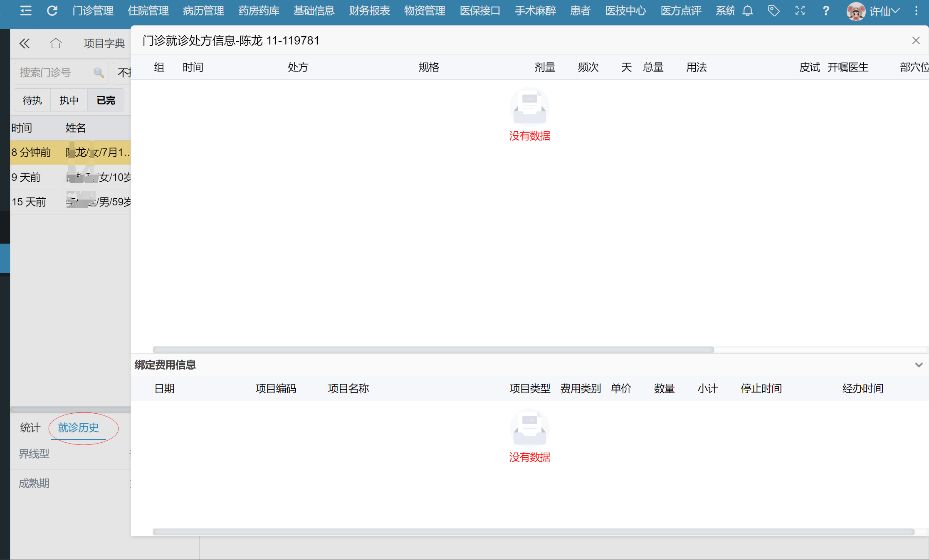Click the user avatar picture
The image size is (929, 560).
pyautogui.click(x=856, y=11)
